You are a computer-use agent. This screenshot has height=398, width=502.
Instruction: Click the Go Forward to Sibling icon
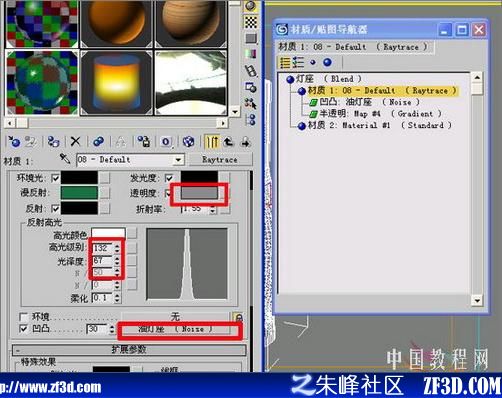point(246,142)
